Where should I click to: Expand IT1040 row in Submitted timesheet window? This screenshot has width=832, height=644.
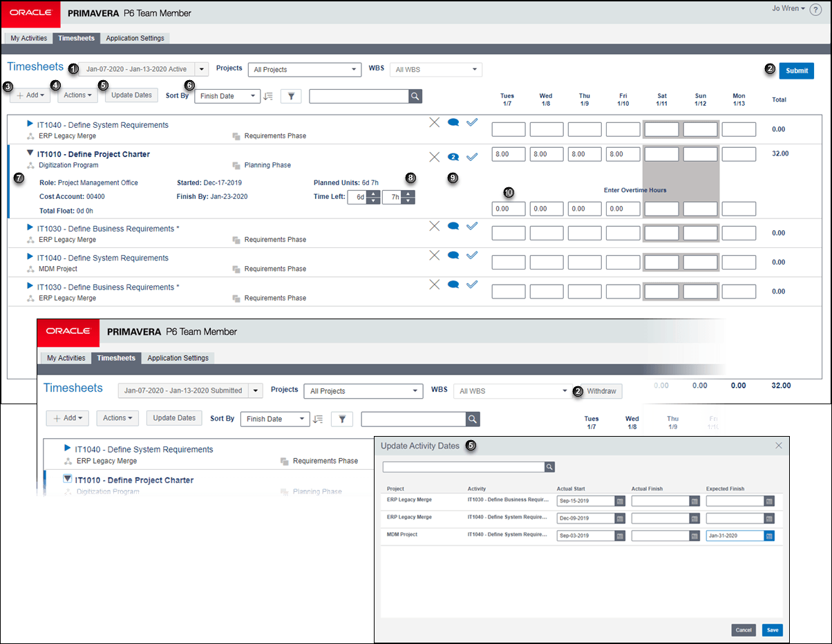(x=68, y=448)
